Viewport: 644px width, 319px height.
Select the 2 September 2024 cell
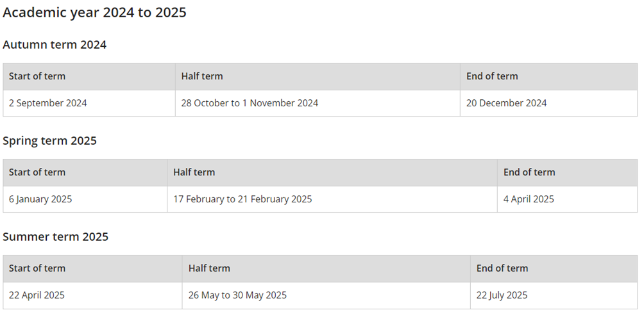click(x=89, y=103)
